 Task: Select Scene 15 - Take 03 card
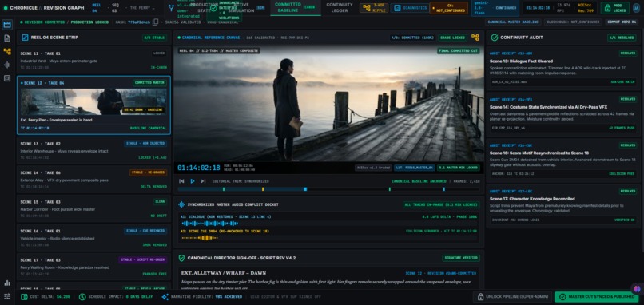(93, 208)
